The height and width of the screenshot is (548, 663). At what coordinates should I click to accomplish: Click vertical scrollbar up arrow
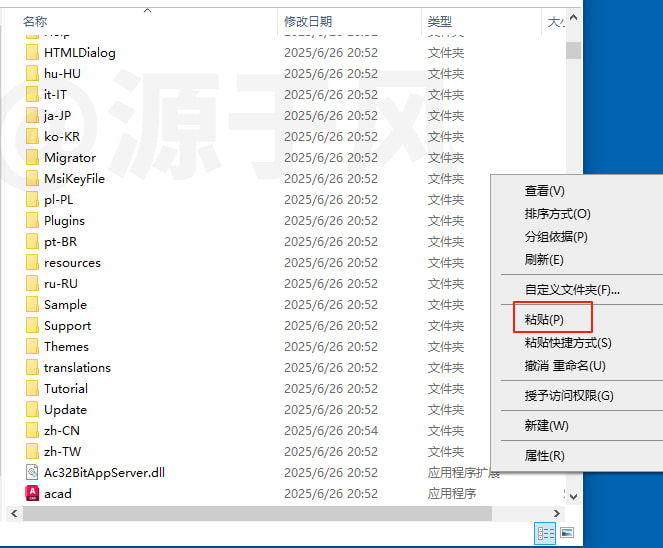point(573,18)
